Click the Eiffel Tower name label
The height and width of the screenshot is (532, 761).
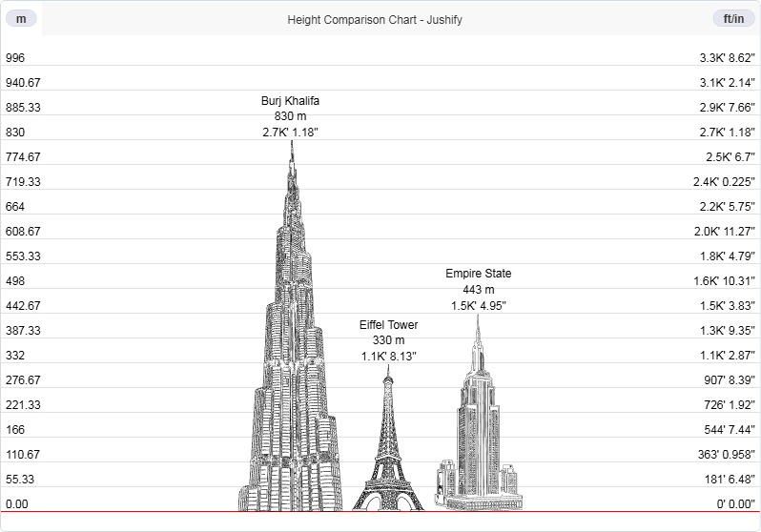tap(388, 325)
